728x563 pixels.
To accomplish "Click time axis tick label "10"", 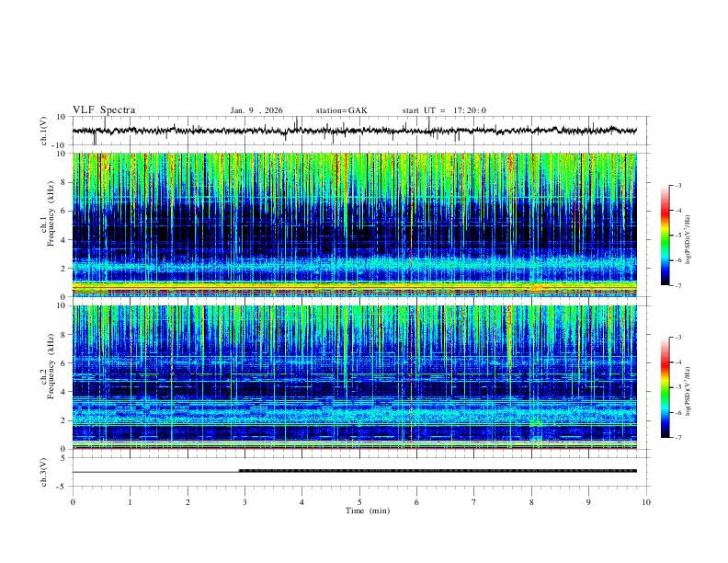I will click(x=646, y=502).
